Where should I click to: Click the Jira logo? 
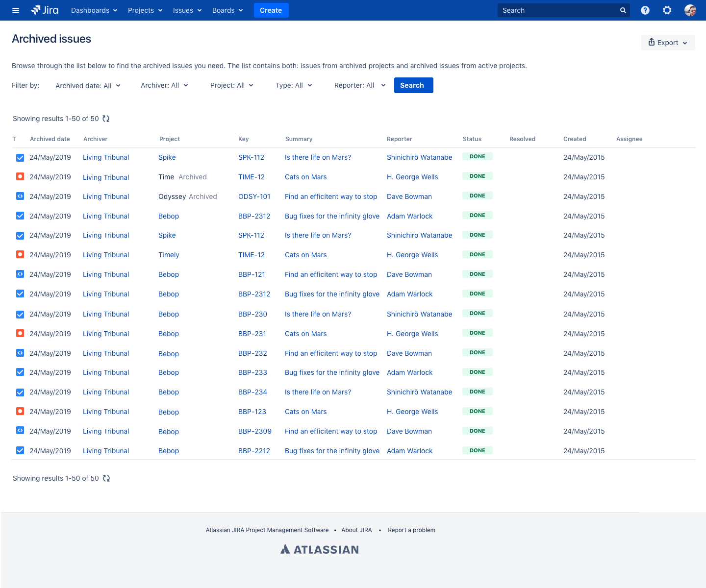click(45, 10)
